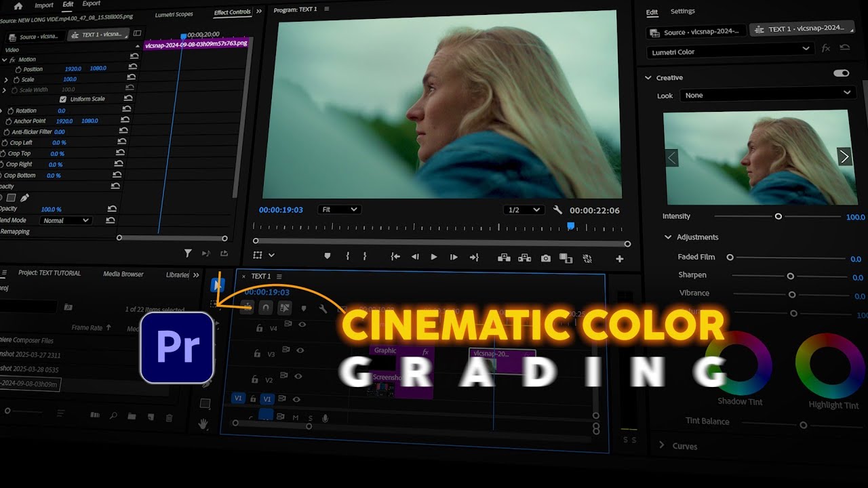This screenshot has width=868, height=488.
Task: Open the Media Browser tab
Action: tap(123, 274)
